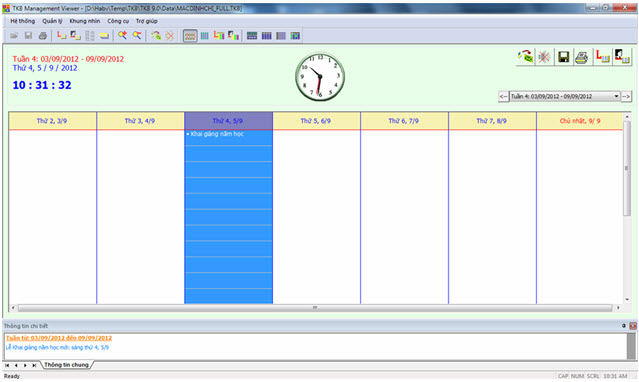This screenshot has height=382, width=639.
Task: Go to next tab with navigation arrow
Action: point(25,365)
